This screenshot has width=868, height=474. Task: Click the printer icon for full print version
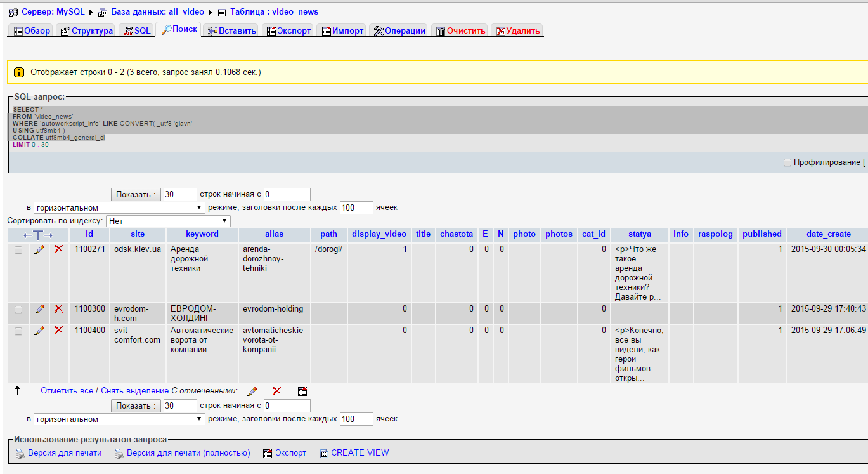pyautogui.click(x=119, y=453)
